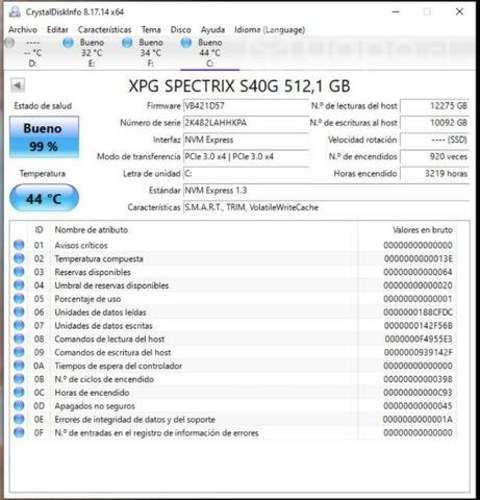Click the CrystalDiskInfo app icon in title bar

pyautogui.click(x=15, y=12)
